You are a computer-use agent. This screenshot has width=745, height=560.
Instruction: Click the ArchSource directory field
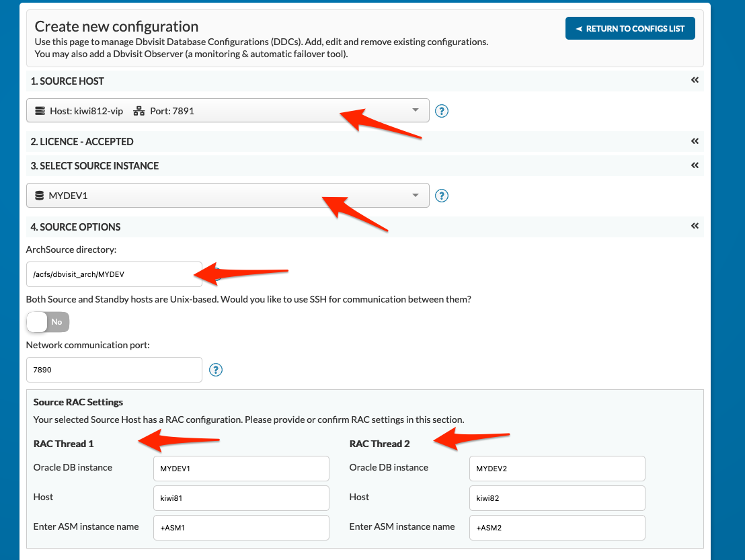114,274
